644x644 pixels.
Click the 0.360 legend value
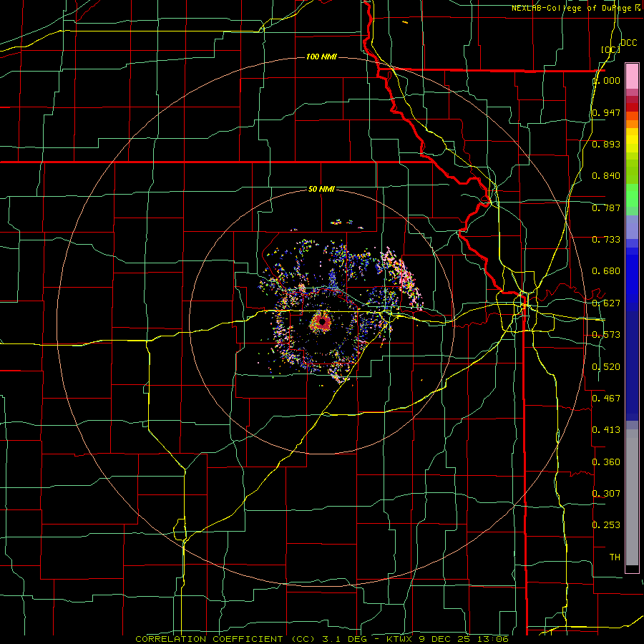tap(606, 462)
